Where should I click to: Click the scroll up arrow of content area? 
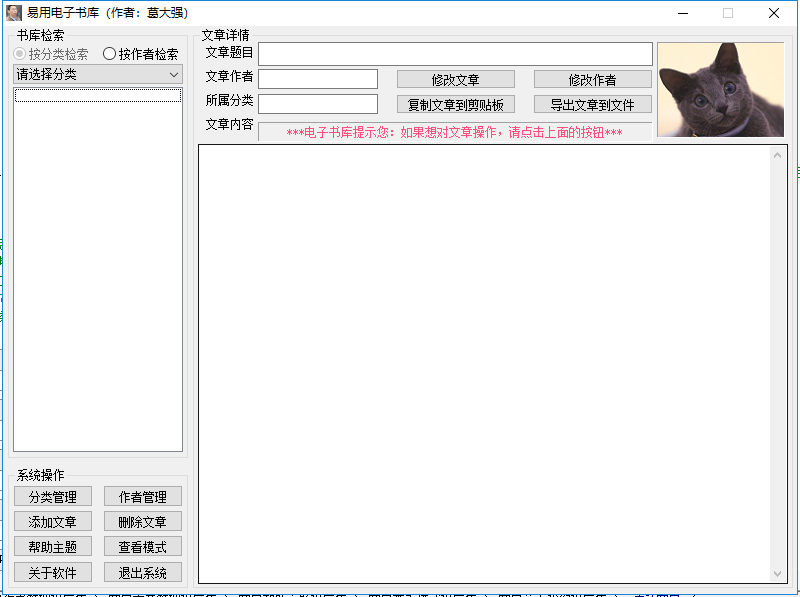point(777,155)
